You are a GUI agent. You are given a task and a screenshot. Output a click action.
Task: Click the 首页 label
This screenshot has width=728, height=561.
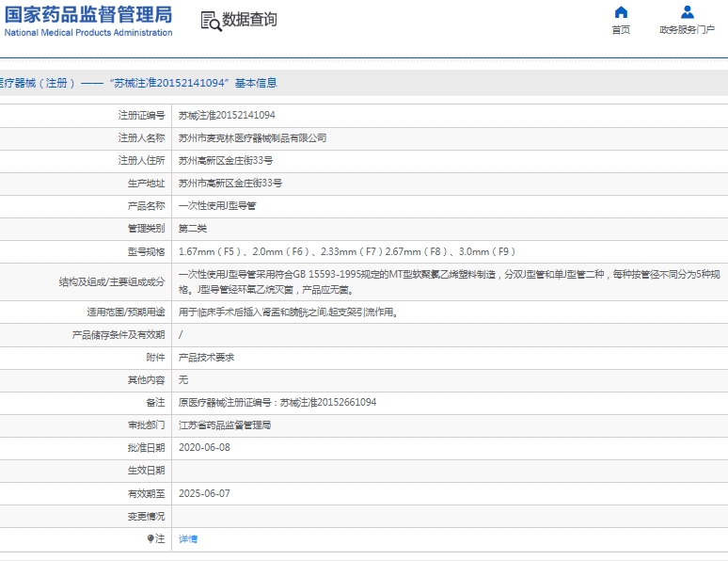[621, 30]
